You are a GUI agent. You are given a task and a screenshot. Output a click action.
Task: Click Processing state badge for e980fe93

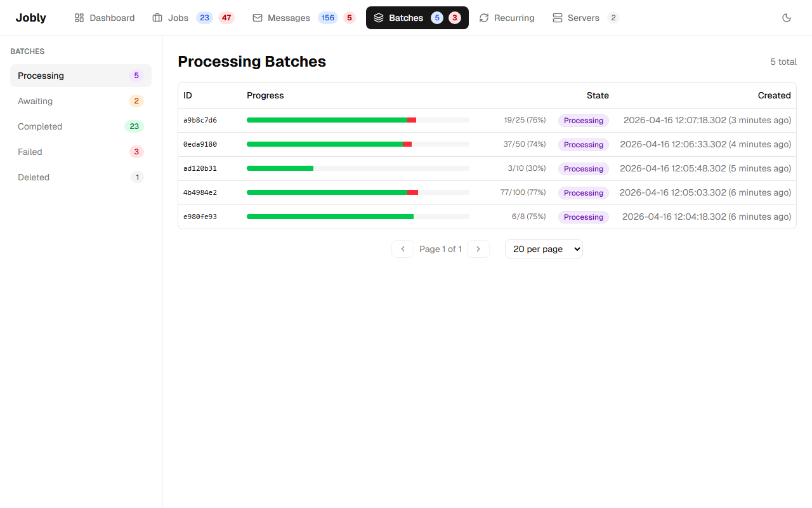coord(583,217)
